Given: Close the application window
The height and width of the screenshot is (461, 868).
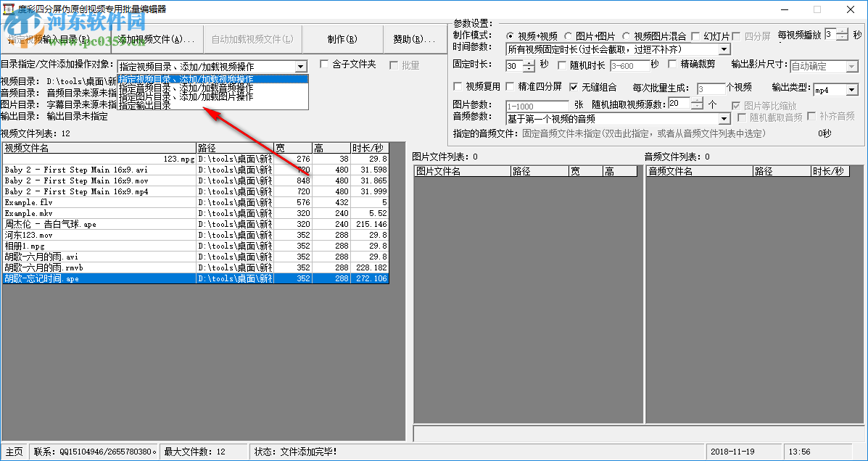Looking at the screenshot, I should [x=851, y=9].
